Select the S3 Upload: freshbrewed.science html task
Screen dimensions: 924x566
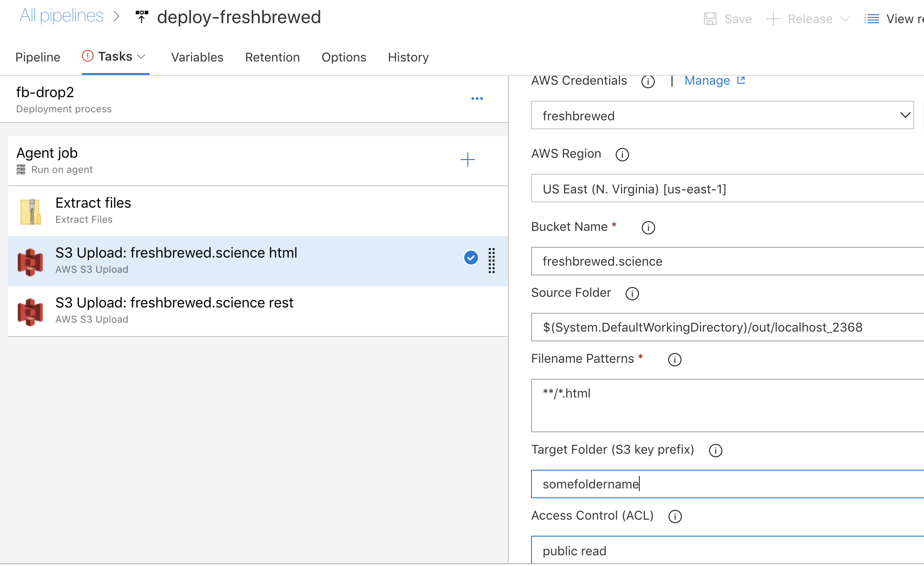[258, 261]
